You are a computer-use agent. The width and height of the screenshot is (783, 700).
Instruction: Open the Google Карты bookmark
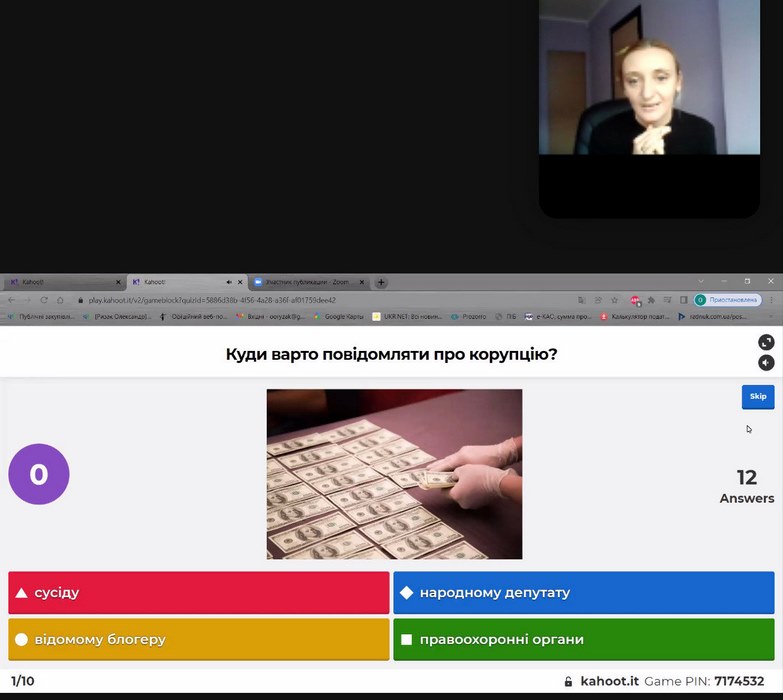(x=340, y=317)
